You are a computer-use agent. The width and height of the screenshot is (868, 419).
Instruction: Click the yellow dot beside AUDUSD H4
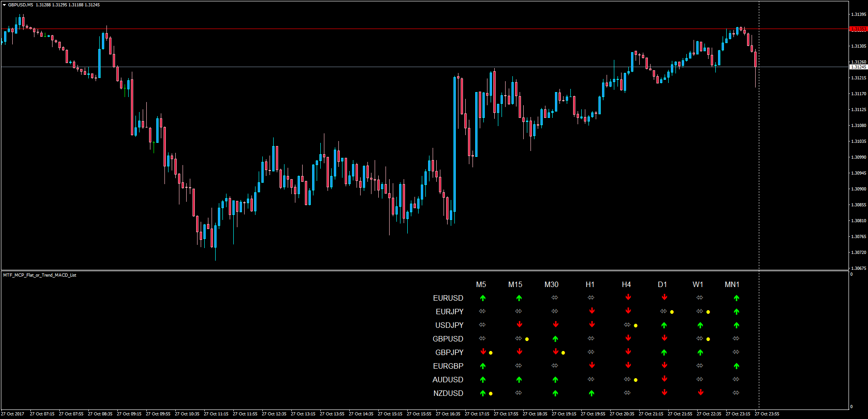[636, 380]
